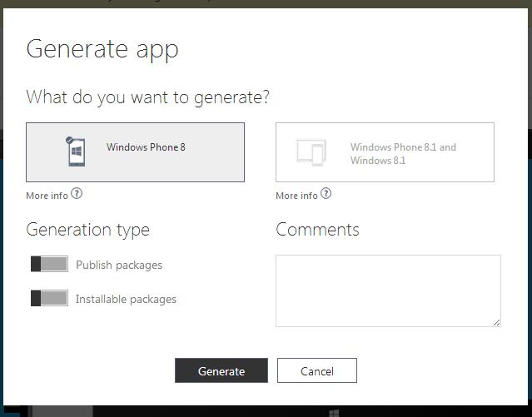The width and height of the screenshot is (532, 417).
Task: Click the checkmark badge on phone icon
Action: [69, 141]
